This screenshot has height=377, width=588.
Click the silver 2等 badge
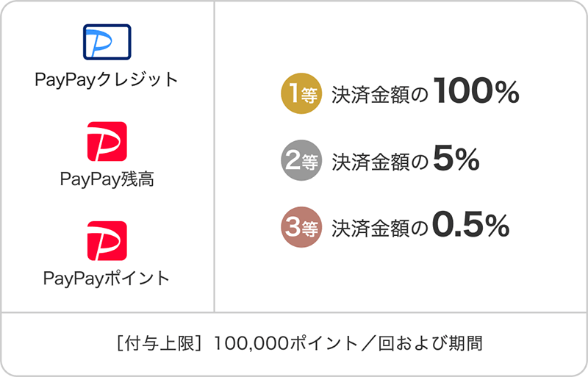coord(301,160)
